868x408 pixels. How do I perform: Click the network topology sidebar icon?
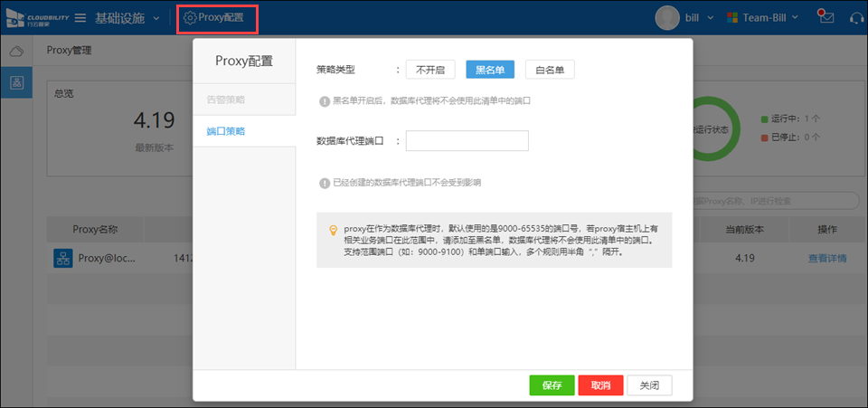pos(16,82)
